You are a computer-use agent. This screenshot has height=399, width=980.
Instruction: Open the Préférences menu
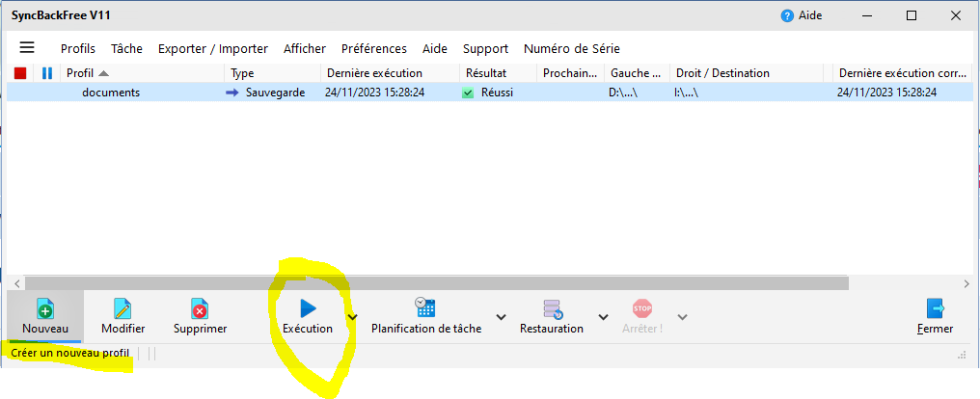coord(373,49)
